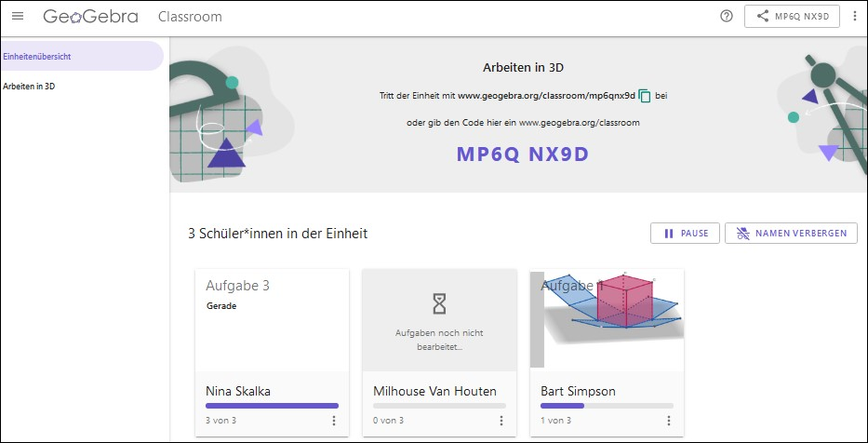Open Arbeiten in 3D in sidebar
868x443 pixels.
[x=29, y=87]
